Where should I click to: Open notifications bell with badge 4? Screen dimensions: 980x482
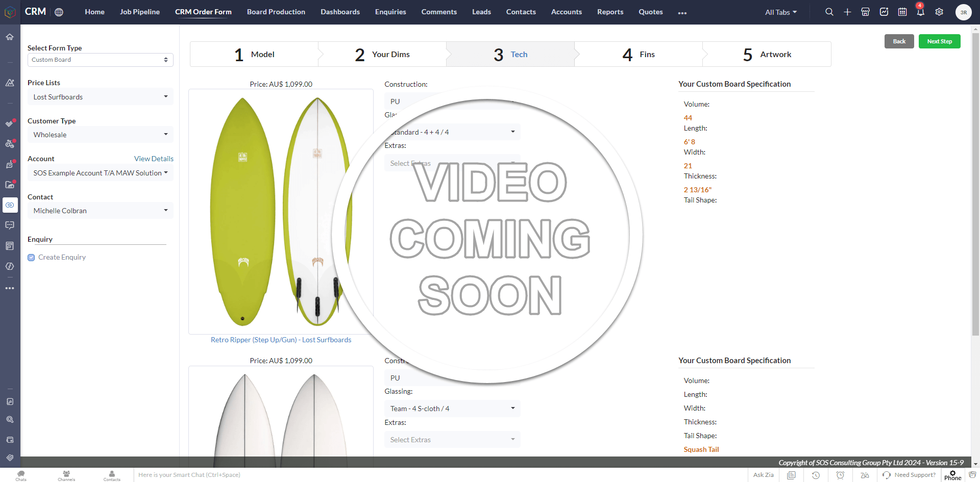[x=920, y=12]
